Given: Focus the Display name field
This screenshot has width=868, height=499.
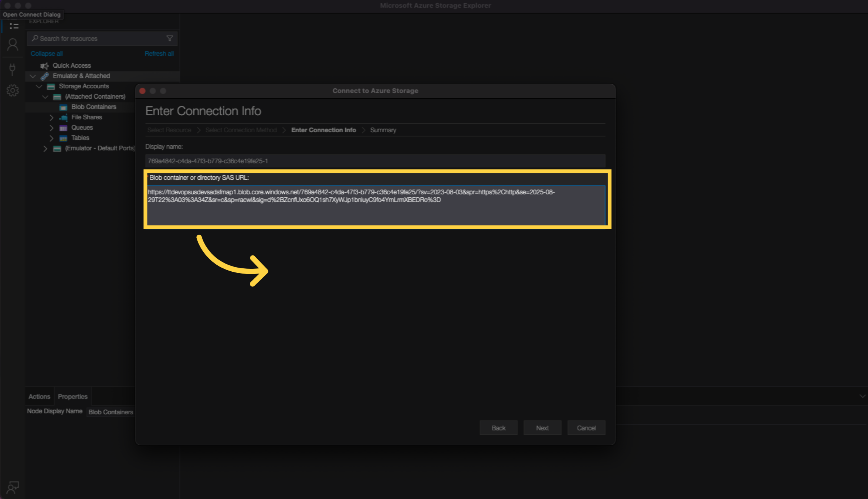Looking at the screenshot, I should (375, 161).
